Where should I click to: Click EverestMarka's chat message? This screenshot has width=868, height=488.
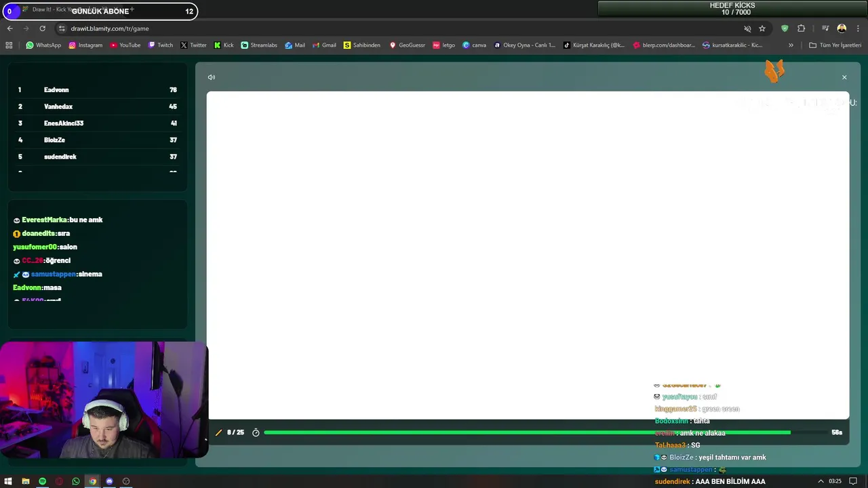tap(58, 220)
